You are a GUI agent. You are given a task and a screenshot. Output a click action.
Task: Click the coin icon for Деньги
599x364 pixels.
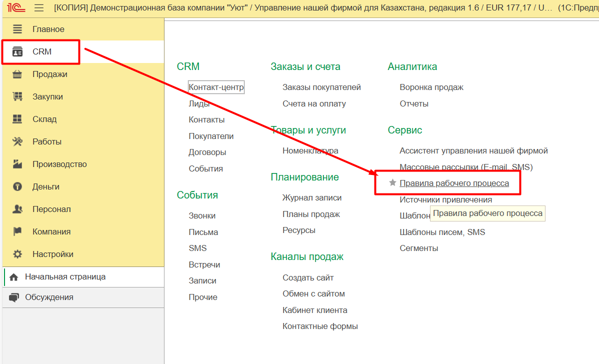17,187
